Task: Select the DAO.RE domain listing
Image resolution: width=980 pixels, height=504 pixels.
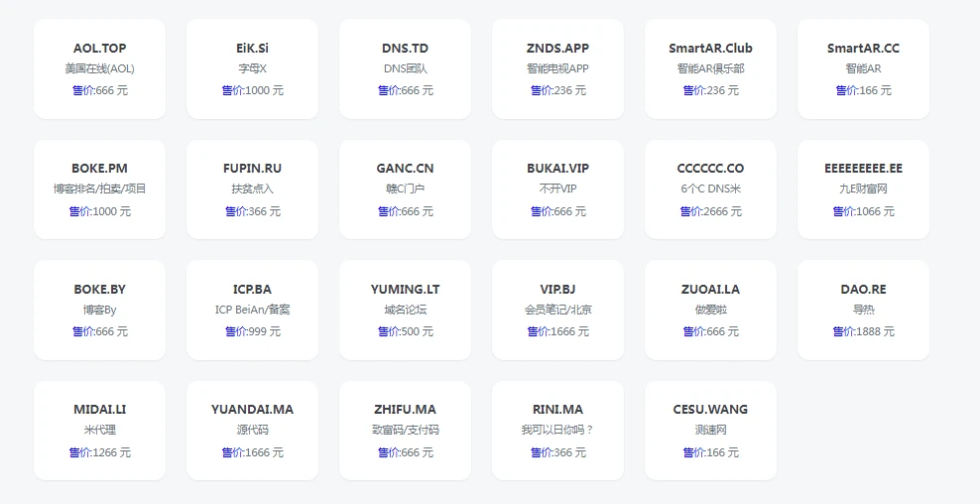Action: (x=863, y=290)
